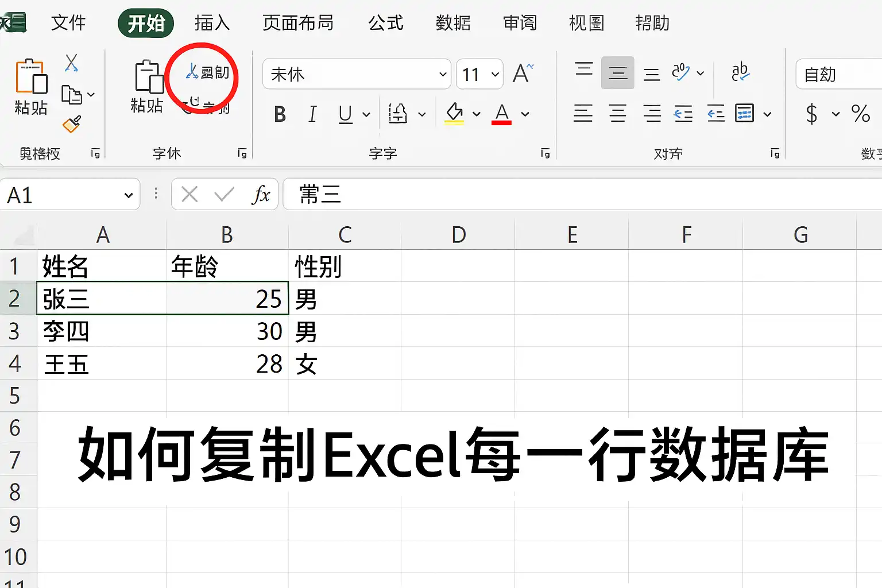This screenshot has height=588, width=882.
Task: Toggle the middle align button
Action: [618, 73]
